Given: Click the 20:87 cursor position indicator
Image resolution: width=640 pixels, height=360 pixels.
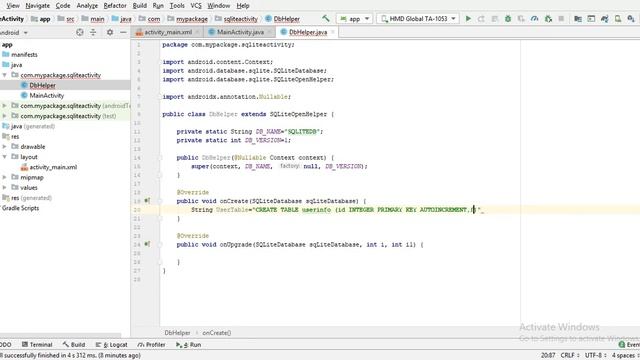Looking at the screenshot, I should pyautogui.click(x=548, y=356).
